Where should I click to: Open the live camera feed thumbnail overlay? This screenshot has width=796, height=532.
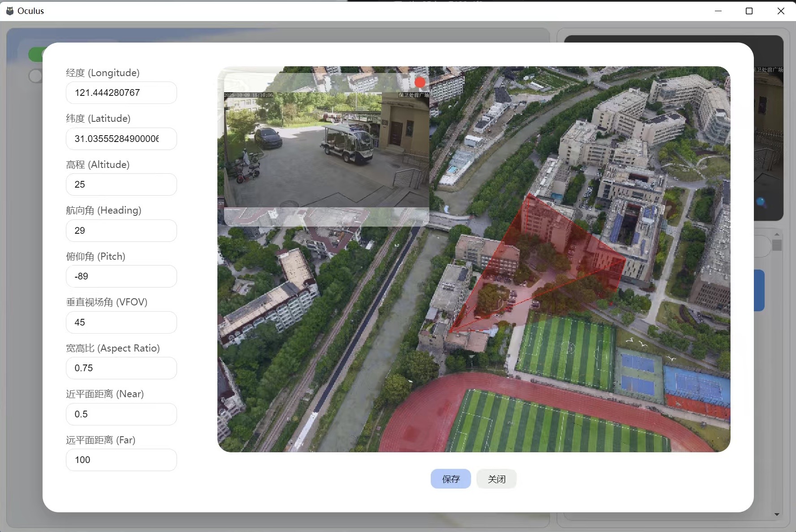[x=326, y=148]
